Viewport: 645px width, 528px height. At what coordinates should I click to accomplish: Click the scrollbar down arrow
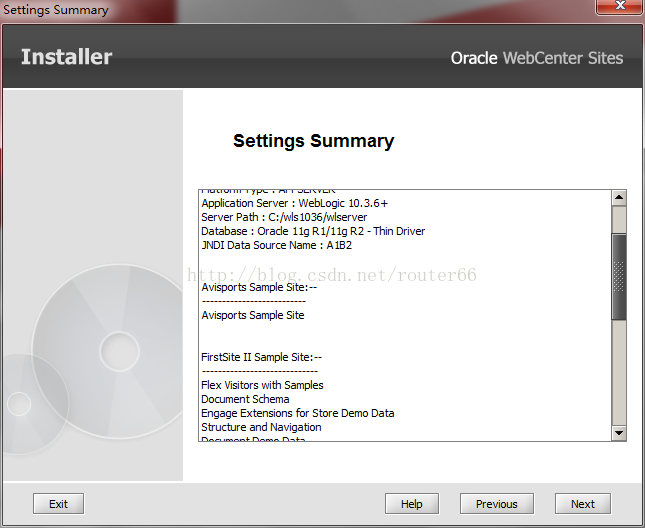coord(619,433)
